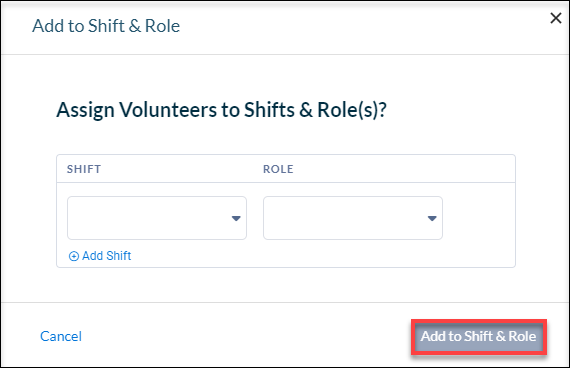
Task: Submit the highlighted Add to Shift & Role button
Action: (478, 337)
